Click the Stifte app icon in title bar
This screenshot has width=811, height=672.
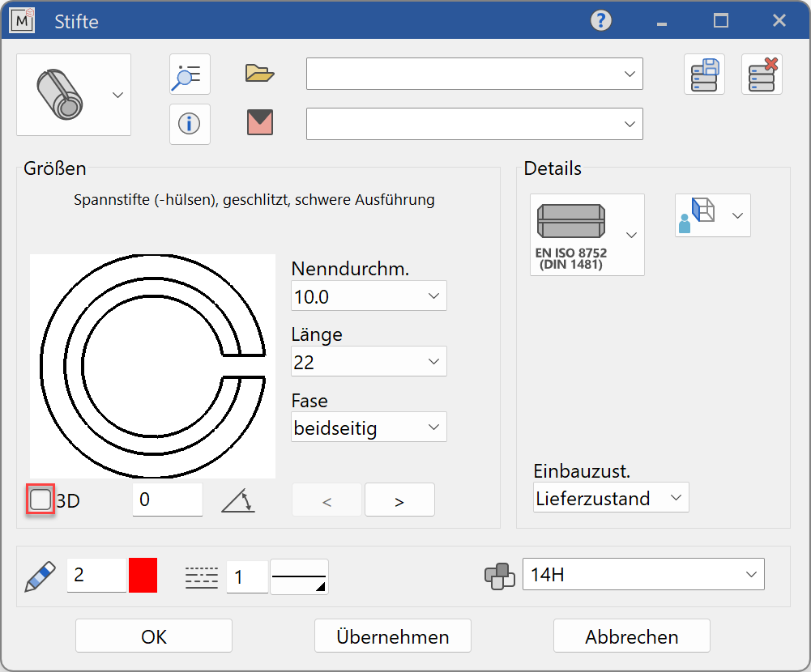22,20
